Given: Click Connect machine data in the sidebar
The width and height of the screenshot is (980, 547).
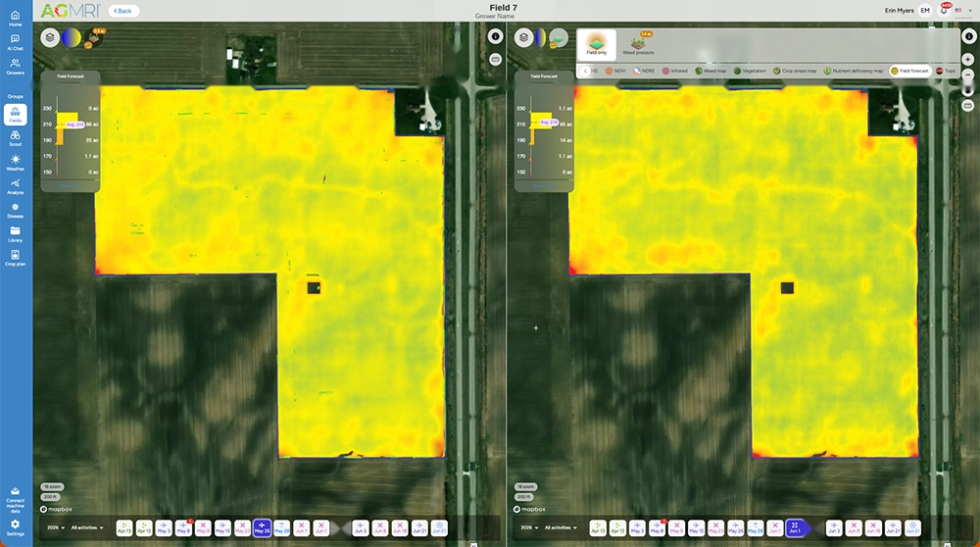Looking at the screenshot, I should (x=15, y=500).
